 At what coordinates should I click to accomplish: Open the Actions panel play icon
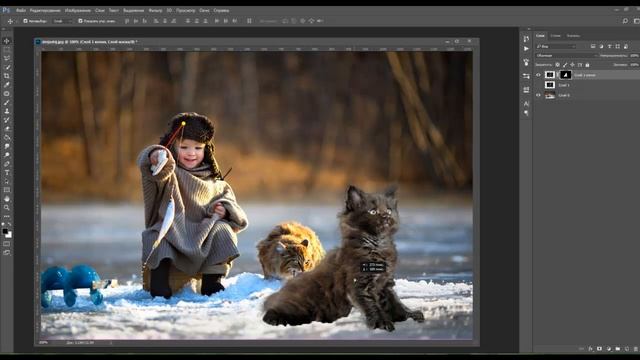pos(526,49)
